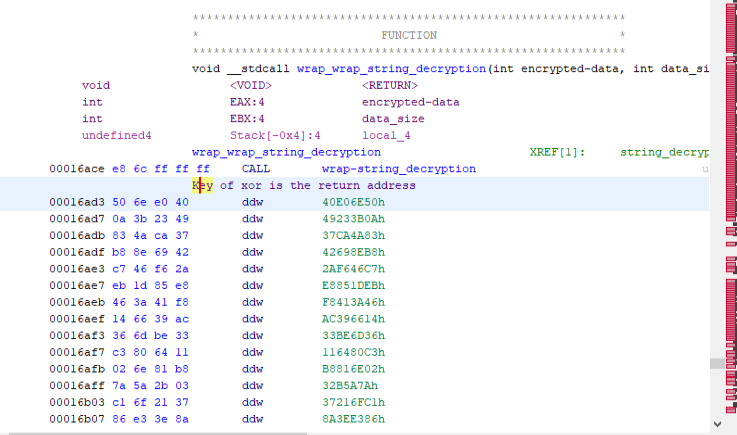Image resolution: width=737 pixels, height=435 pixels.
Task: Click the scroll-down arrow of vertical scrollbar
Action: tap(717, 424)
